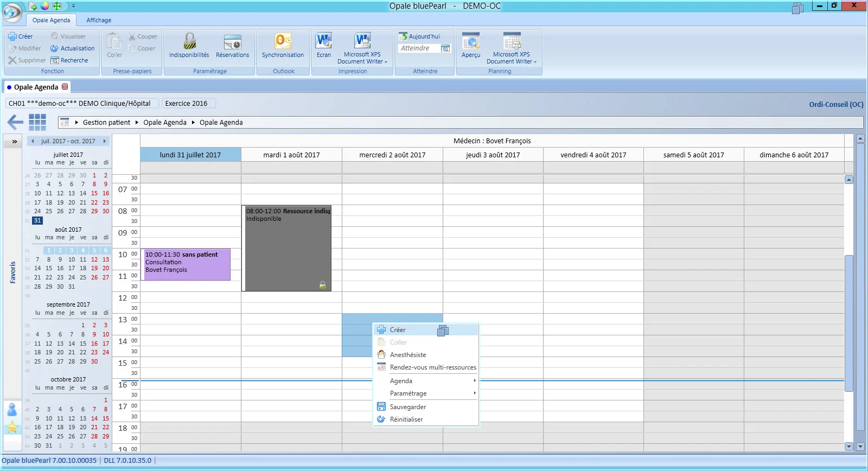The width and height of the screenshot is (868, 471).
Task: Click the cascade windows icon in the title bar
Action: click(797, 8)
